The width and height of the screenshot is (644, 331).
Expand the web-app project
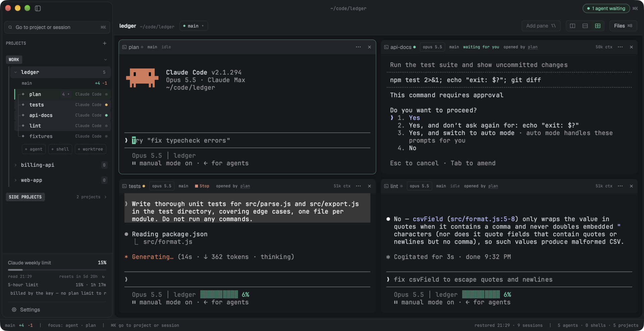[x=15, y=180]
